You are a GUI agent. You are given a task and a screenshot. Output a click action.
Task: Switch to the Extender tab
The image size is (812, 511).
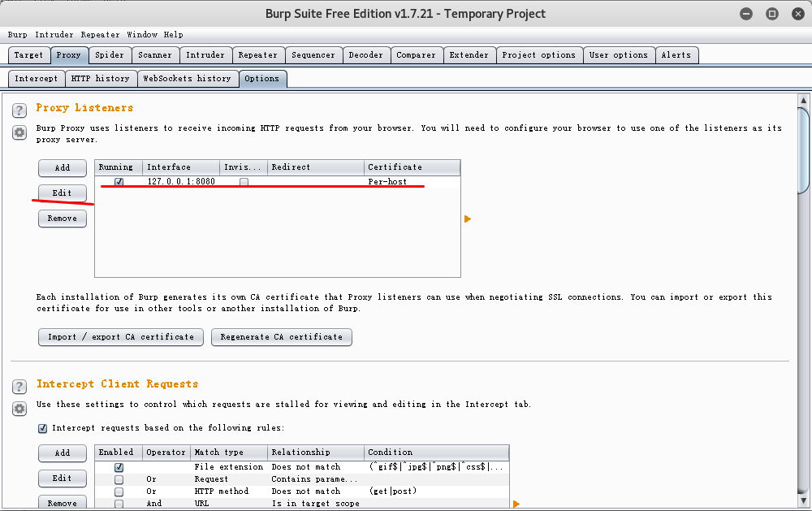(x=469, y=55)
